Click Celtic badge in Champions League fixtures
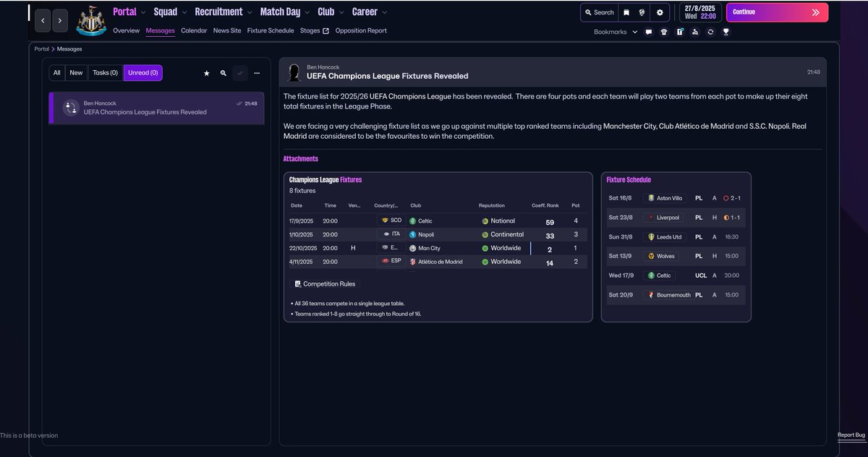Screen dimensions: 868x457 tap(413, 221)
